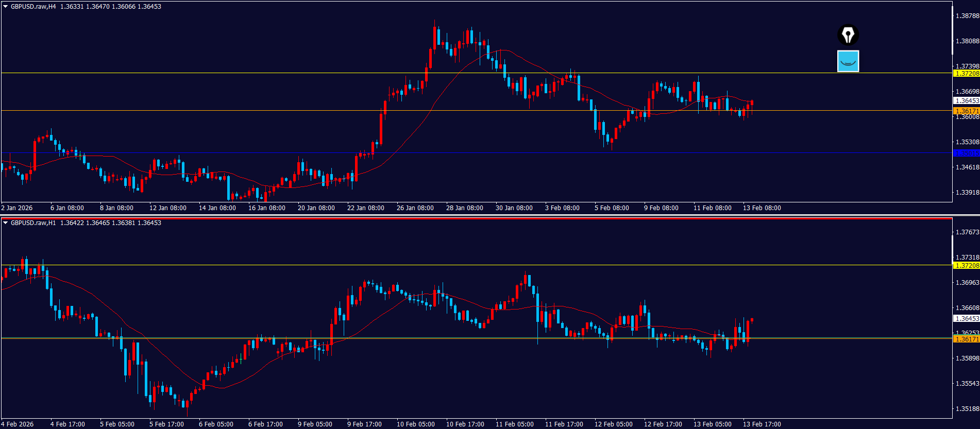980x429 pixels.
Task: Click the white 1.36453 current price label on H4 chart
Action: coord(967,101)
